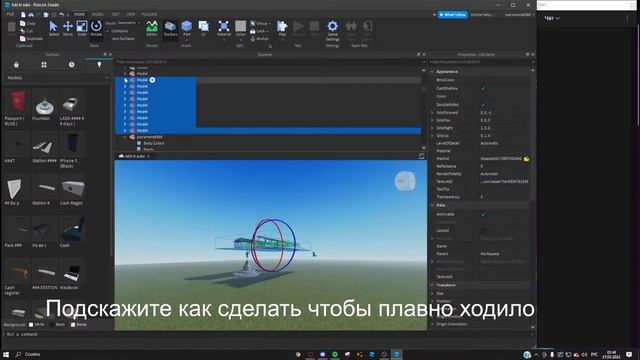Open the UI insert tool
This screenshot has width=640, height=360.
(203, 29)
